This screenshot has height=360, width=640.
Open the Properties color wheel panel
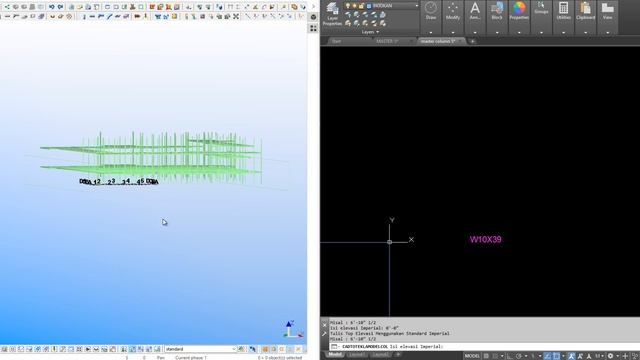pyautogui.click(x=519, y=11)
